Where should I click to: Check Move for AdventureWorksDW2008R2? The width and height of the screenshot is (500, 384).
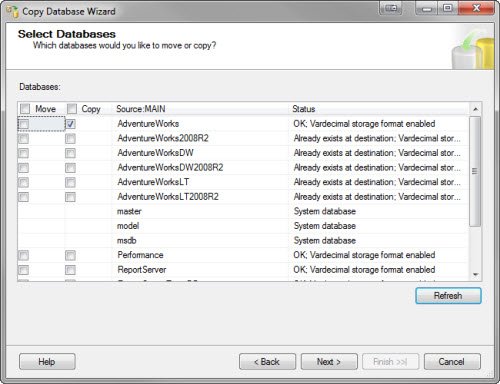pyautogui.click(x=24, y=168)
